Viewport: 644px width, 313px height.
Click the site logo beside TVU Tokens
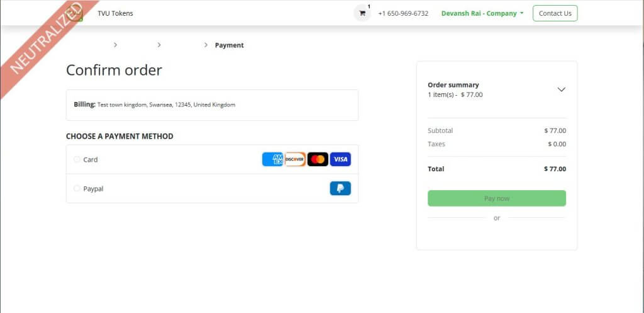tap(75, 13)
